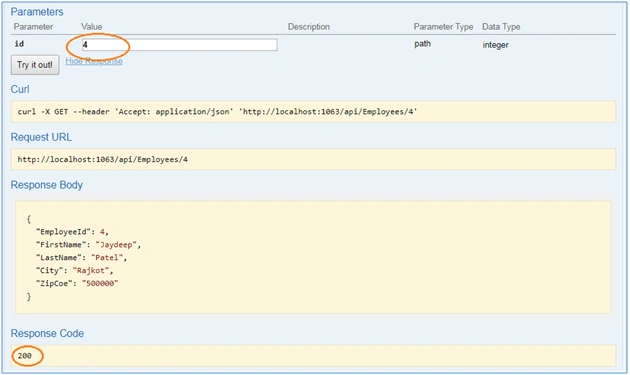Click the 200 response code value
Image resolution: width=630 pixels, height=375 pixels.
tap(25, 356)
